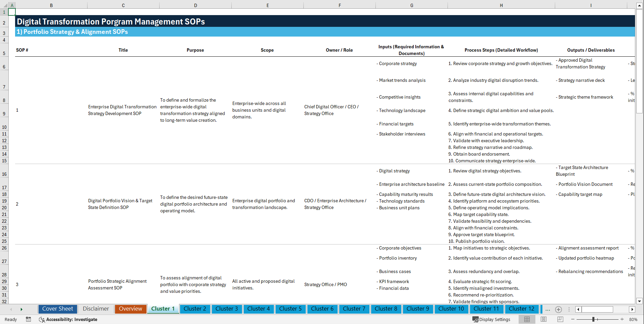Open the sheet list via the ellipsis
This screenshot has height=324, width=644.
point(548,310)
